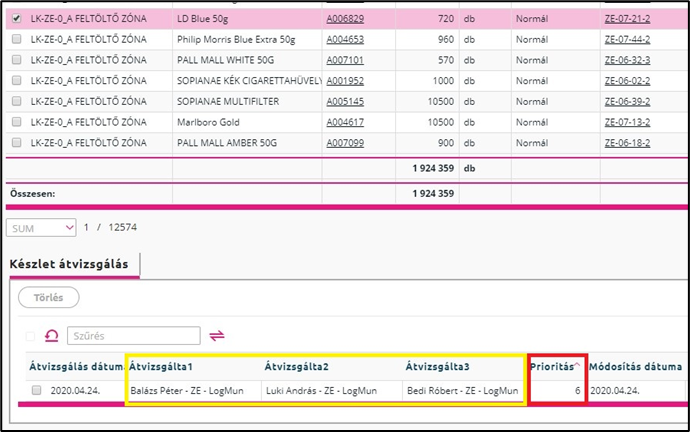Click the LD Blue 50g product name

(x=202, y=19)
